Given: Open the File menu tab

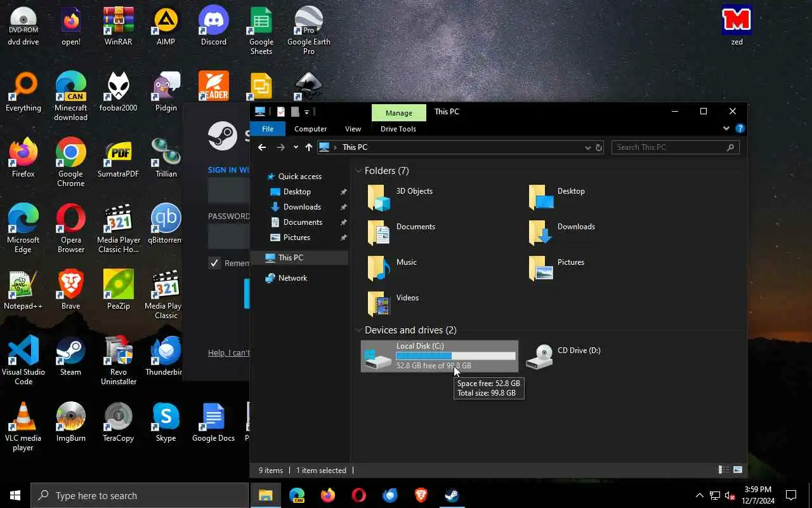Looking at the screenshot, I should point(268,128).
